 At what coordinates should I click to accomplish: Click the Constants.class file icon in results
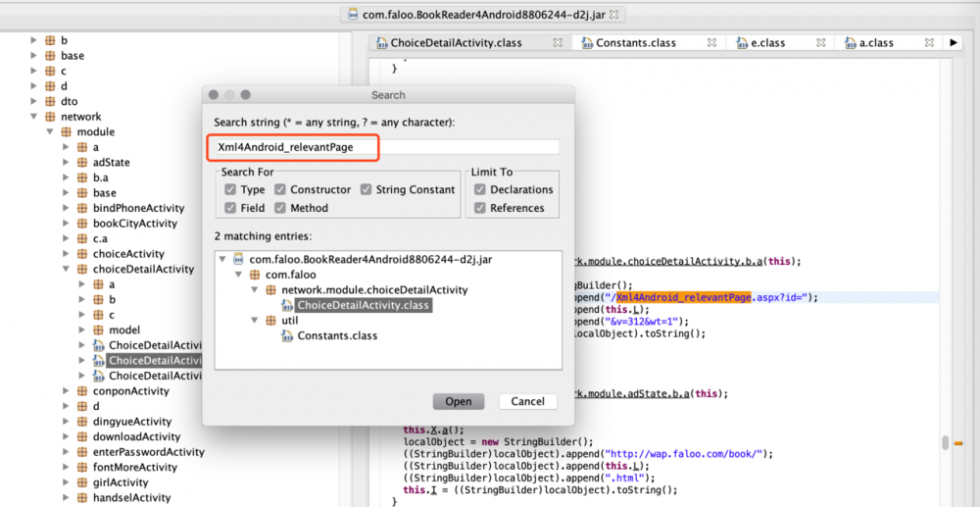[287, 335]
